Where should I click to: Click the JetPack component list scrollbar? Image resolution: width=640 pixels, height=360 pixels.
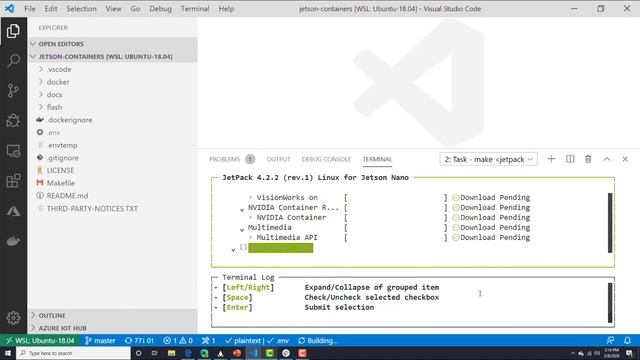pyautogui.click(x=610, y=223)
